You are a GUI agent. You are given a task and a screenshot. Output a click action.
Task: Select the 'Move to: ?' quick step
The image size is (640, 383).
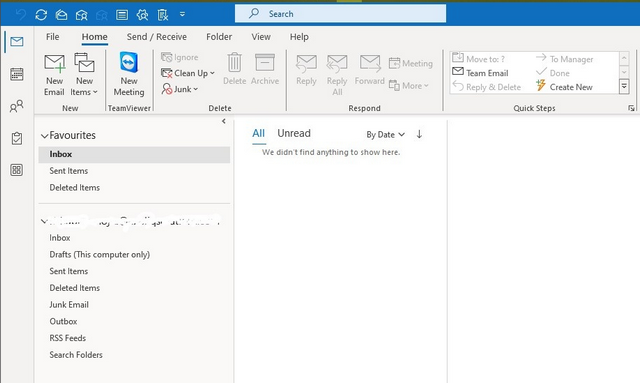click(x=479, y=59)
